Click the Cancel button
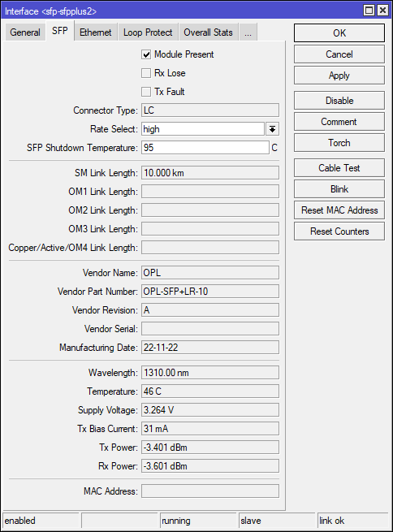 coord(339,54)
